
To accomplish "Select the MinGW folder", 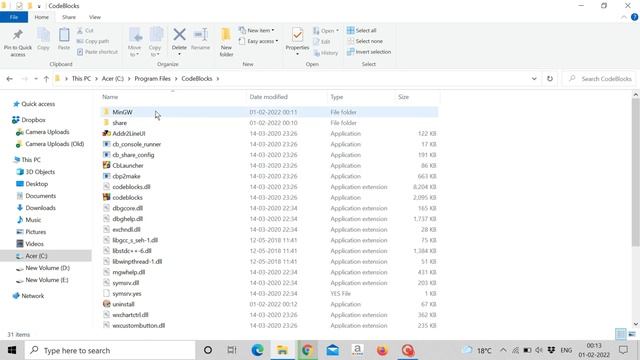I will click(269, 112).
